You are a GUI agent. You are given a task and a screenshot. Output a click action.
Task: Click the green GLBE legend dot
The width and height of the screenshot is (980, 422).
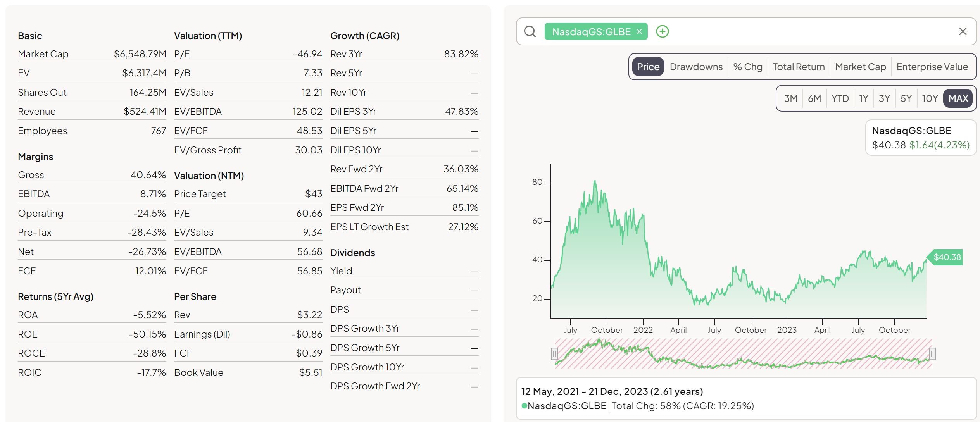click(x=524, y=406)
